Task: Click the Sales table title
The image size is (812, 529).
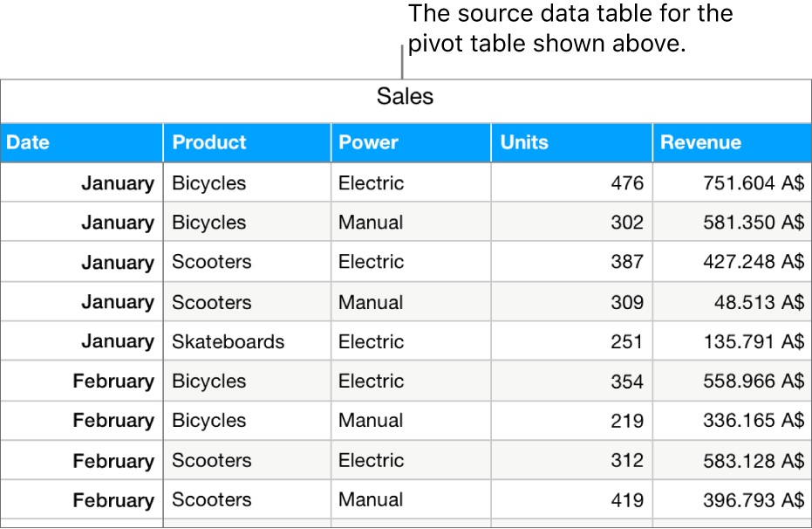Action: (405, 97)
